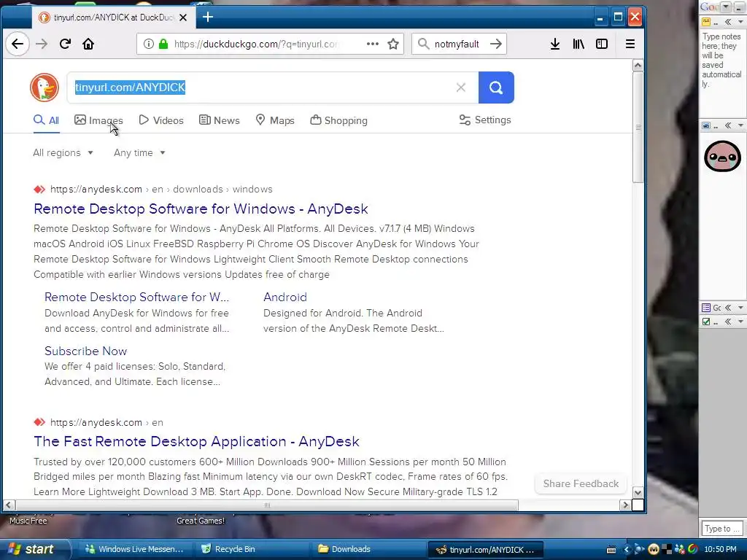
Task: Show site information for the duckduckgo URL
Action: (x=149, y=44)
